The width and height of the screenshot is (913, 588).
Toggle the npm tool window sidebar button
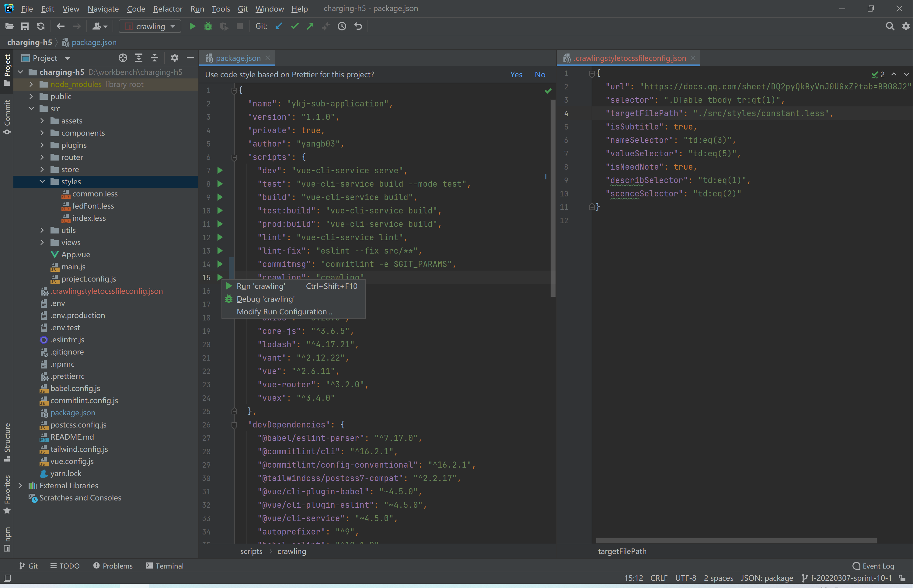click(7, 539)
